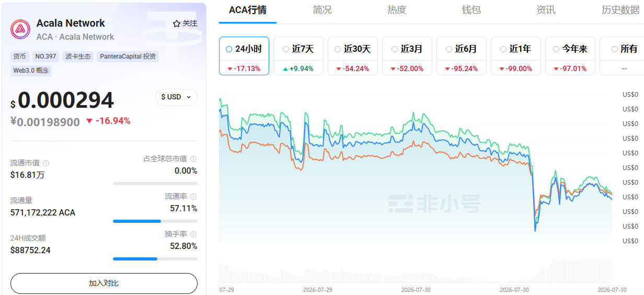Image resolution: width=644 pixels, height=295 pixels.
Task: Click the 流通市值 value $16.81万
Action: click(x=28, y=175)
